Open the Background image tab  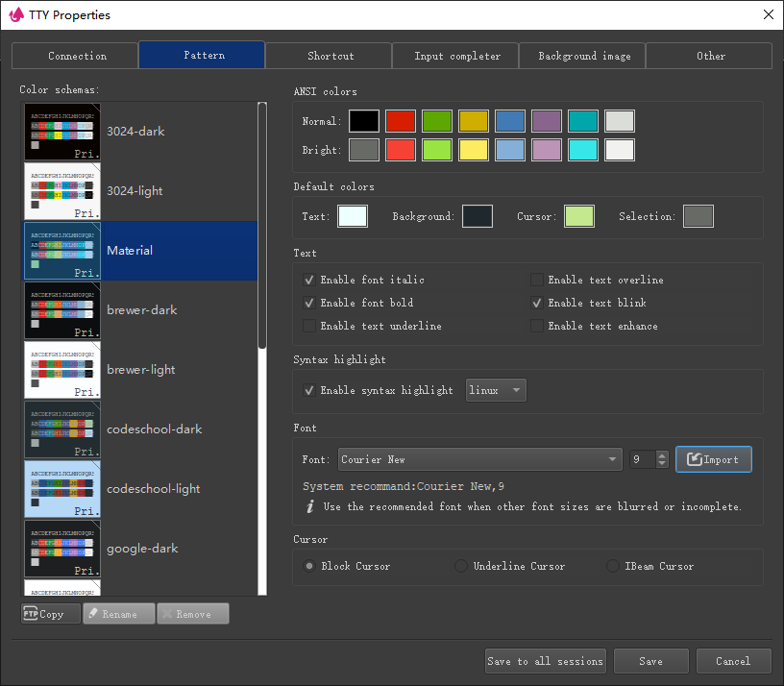click(x=584, y=56)
